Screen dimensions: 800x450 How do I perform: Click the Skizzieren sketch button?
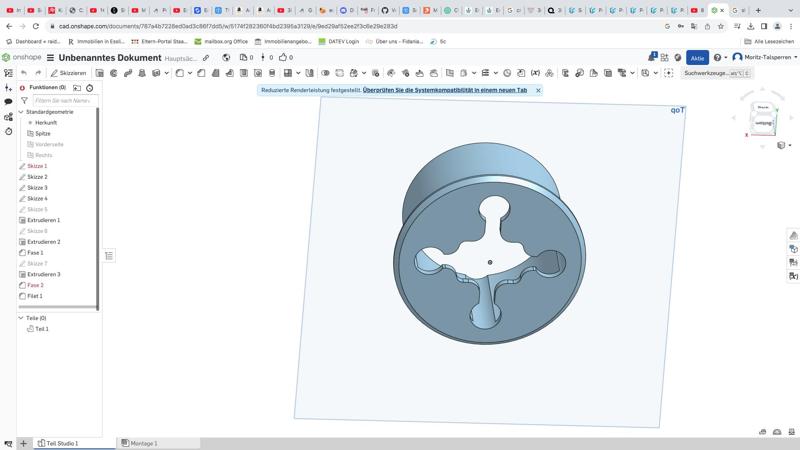pyautogui.click(x=68, y=73)
